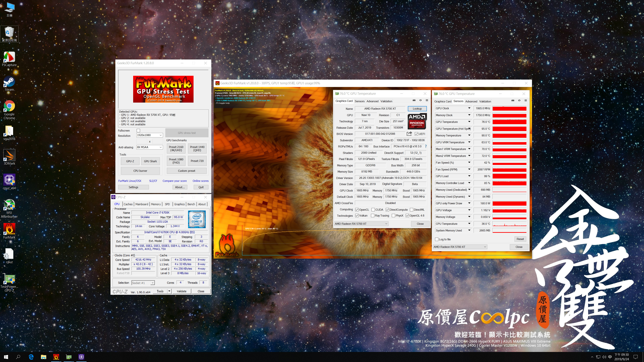This screenshot has height=362, width=644.
Task: Toggle the Fullscreen checkbox in FurMark
Action: [138, 130]
